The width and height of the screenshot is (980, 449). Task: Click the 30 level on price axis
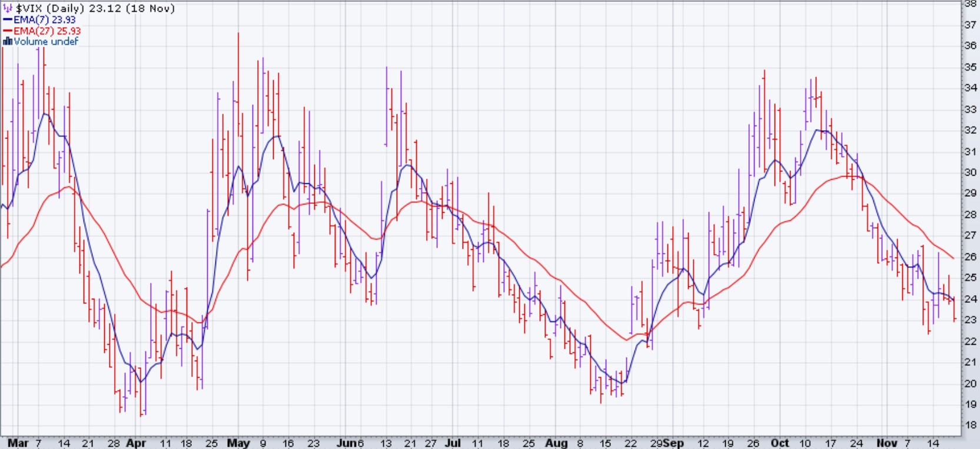coord(970,173)
